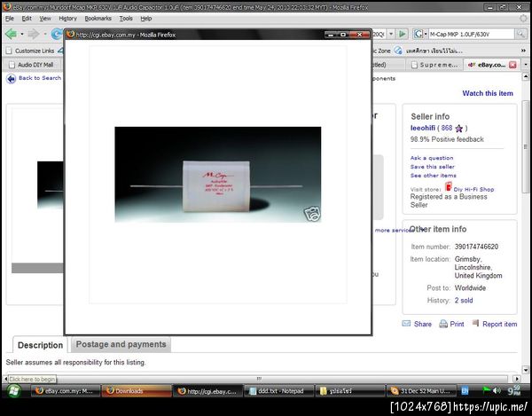Switch to cgi.ebay.c taskbar window

click(208, 391)
